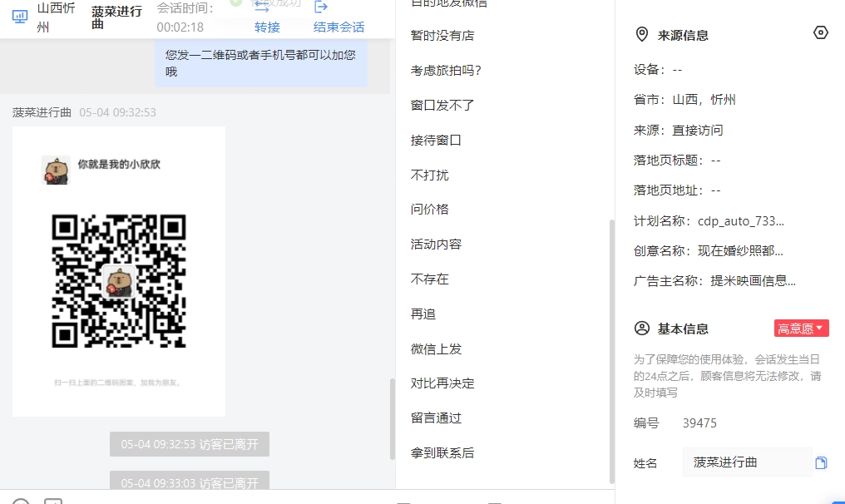Image resolution: width=845 pixels, height=504 pixels.
Task: Click the 姓名 input field
Action: click(747, 462)
